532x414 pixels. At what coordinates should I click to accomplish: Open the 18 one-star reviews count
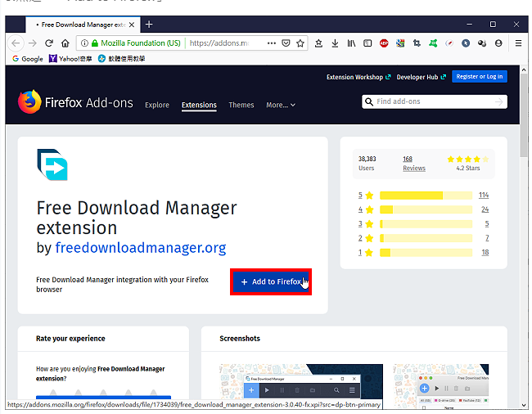click(x=485, y=252)
